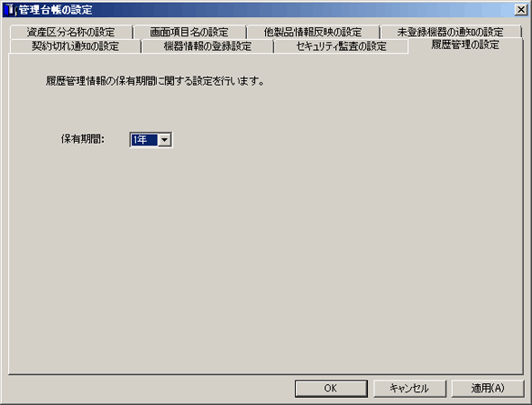Cancel changes with the キャンセル button
This screenshot has height=405, width=532.
click(410, 389)
